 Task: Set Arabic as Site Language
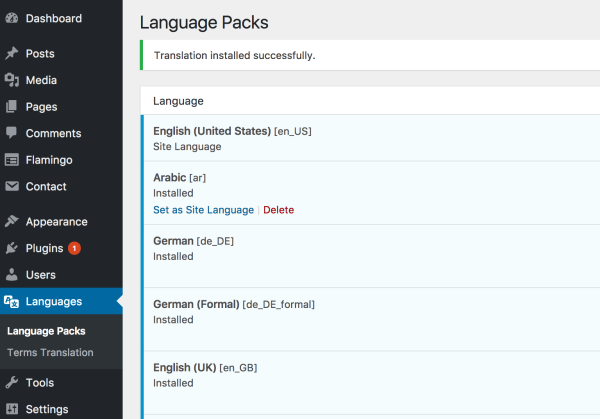click(x=203, y=210)
